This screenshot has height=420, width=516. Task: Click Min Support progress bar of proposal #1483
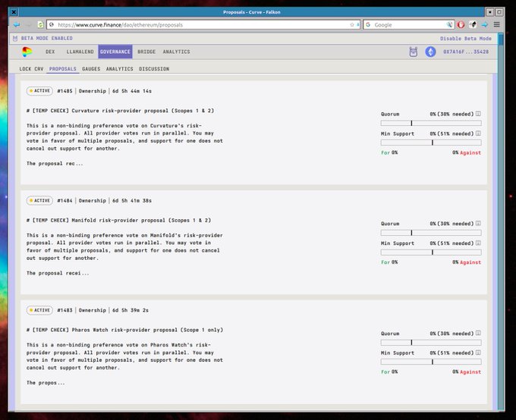click(x=431, y=362)
